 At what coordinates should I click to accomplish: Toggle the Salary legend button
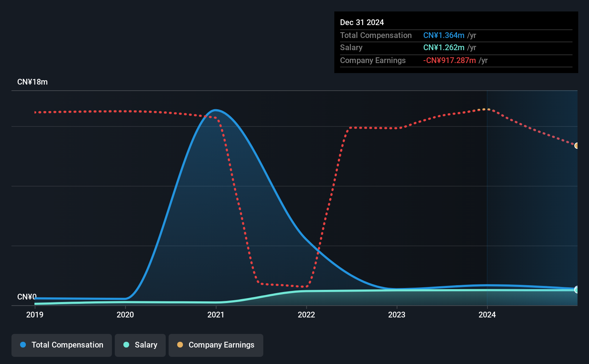click(140, 345)
